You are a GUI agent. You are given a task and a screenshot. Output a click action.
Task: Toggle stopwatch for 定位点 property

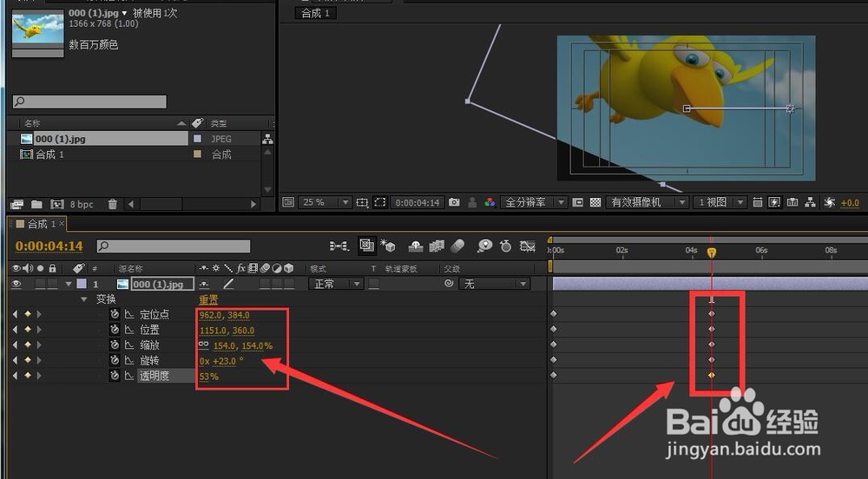115,314
